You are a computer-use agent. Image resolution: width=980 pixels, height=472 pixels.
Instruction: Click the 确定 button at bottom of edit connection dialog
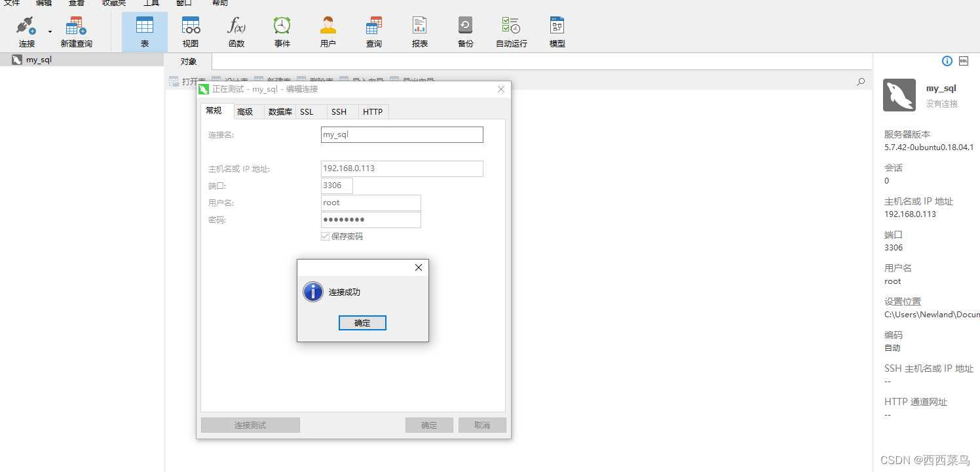point(429,425)
